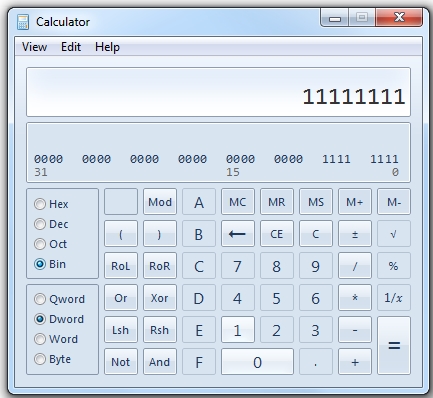Screen dimensions: 433x398
Task: Click the Xor button
Action: tap(160, 298)
